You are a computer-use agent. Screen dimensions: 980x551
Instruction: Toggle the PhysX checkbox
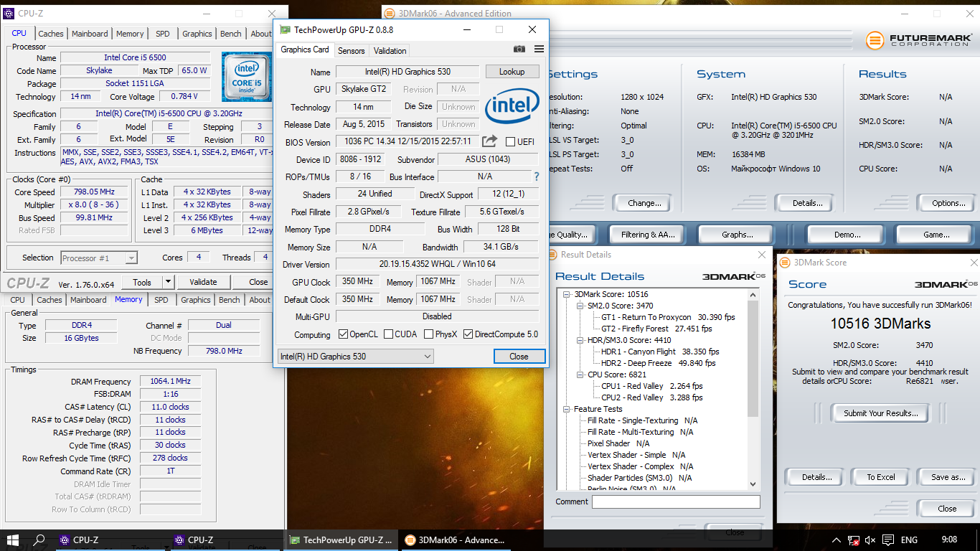tap(428, 334)
